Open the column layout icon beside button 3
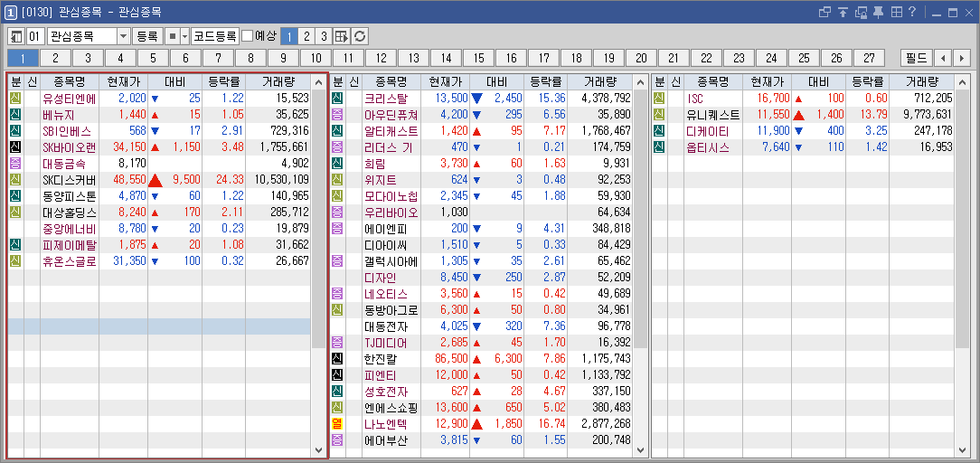 point(341,35)
